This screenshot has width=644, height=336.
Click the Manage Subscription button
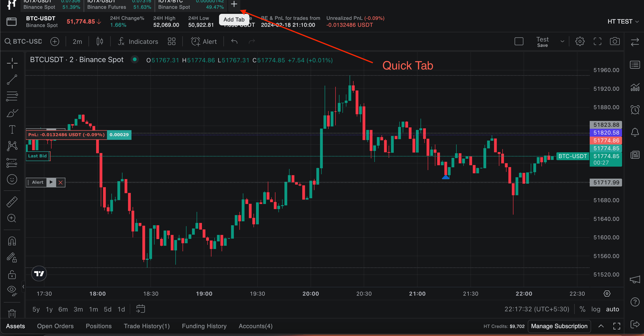[559, 326]
